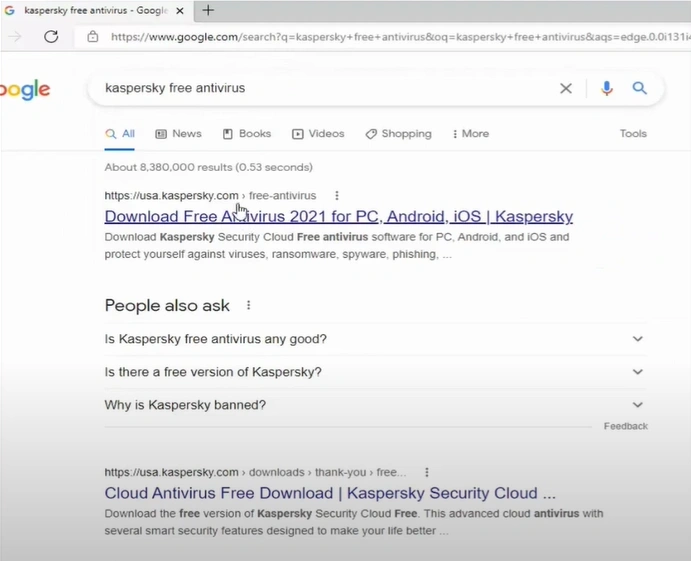Clear the search box with the X
The width and height of the screenshot is (691, 561).
(566, 88)
